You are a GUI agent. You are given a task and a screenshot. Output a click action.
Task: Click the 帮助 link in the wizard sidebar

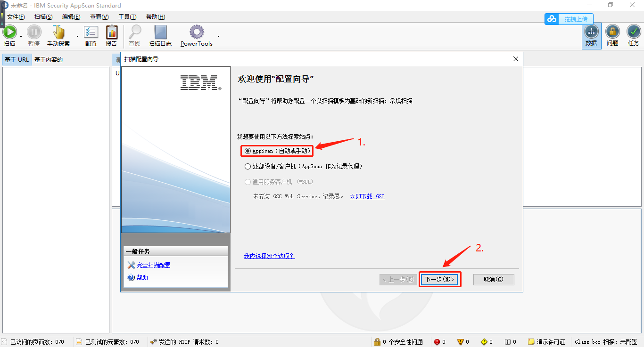click(142, 278)
